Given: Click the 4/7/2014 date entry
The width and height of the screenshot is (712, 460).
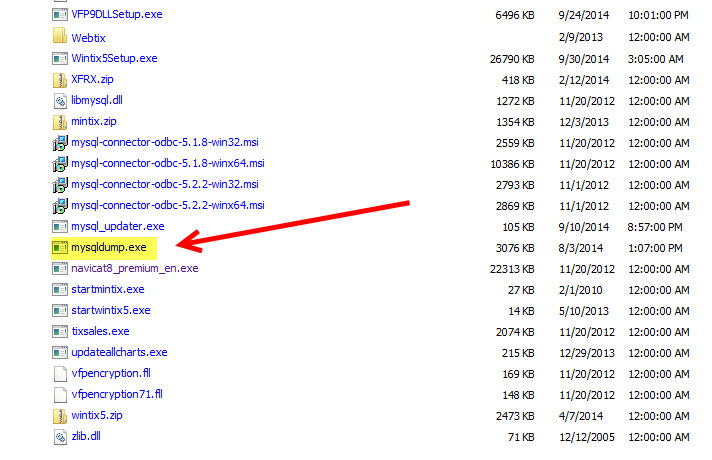Looking at the screenshot, I should (x=581, y=416).
